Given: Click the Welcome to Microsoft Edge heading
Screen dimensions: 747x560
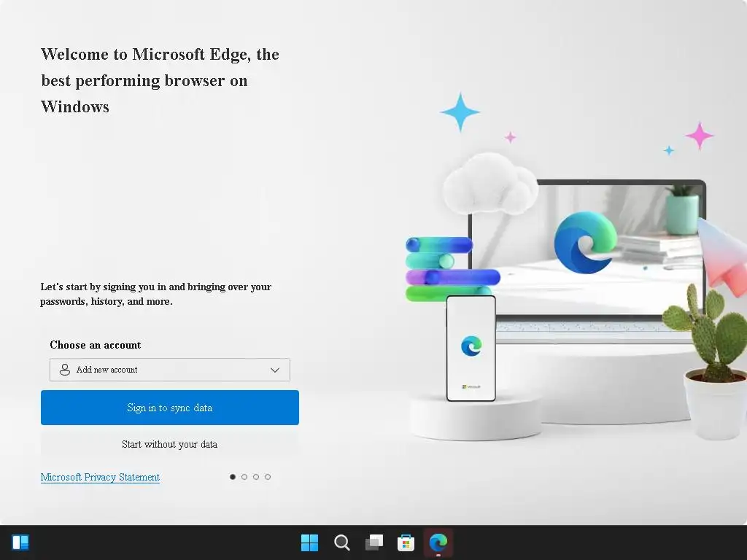Looking at the screenshot, I should pos(160,80).
